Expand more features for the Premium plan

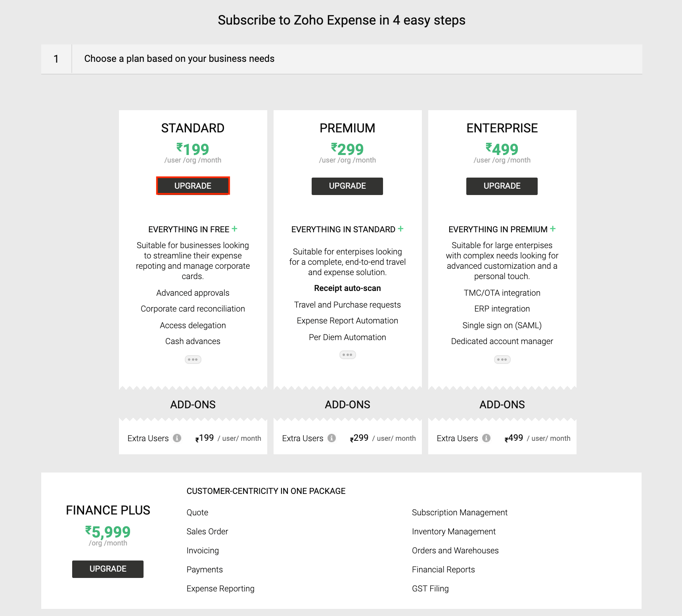(x=347, y=355)
